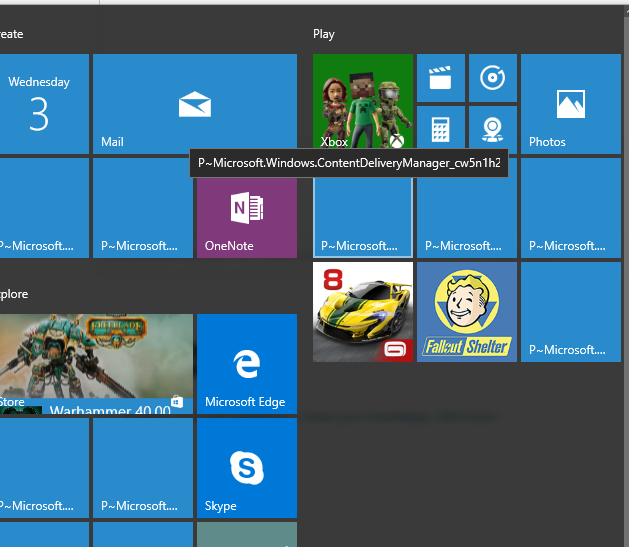Open the Wednesday 3 calendar tile
Screen dimensions: 629x547
pos(44,104)
